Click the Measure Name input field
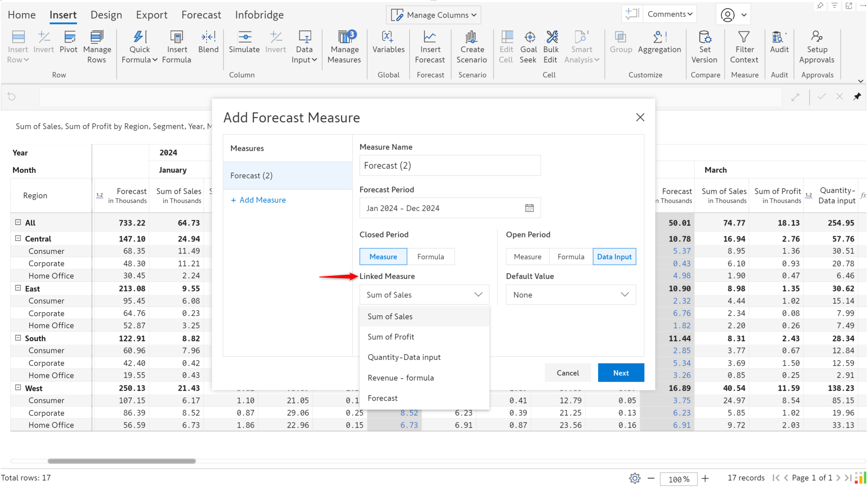This screenshot has height=488, width=868. (x=450, y=166)
